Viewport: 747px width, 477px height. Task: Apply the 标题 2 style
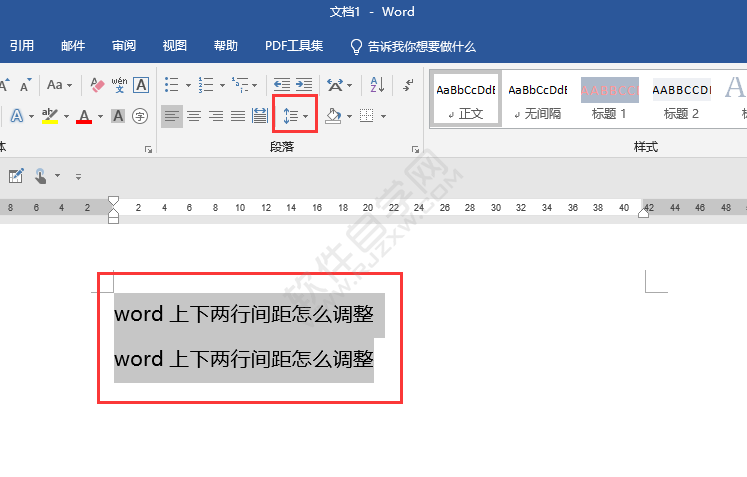point(681,100)
